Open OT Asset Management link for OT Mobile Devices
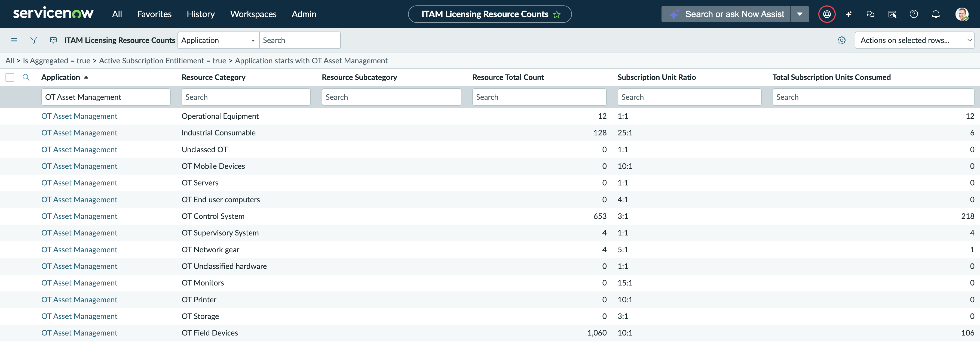This screenshot has height=354, width=980. tap(79, 166)
